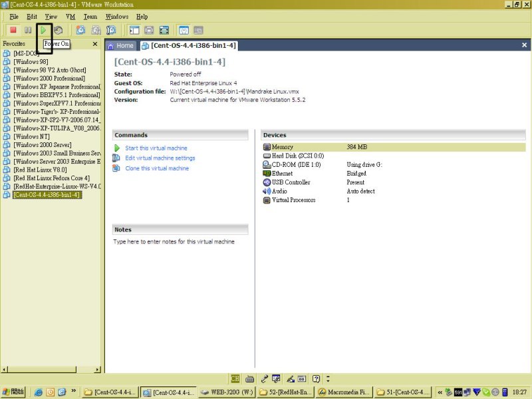532x399 pixels.
Task: Click the CH language bar indicator
Action: click(235, 378)
